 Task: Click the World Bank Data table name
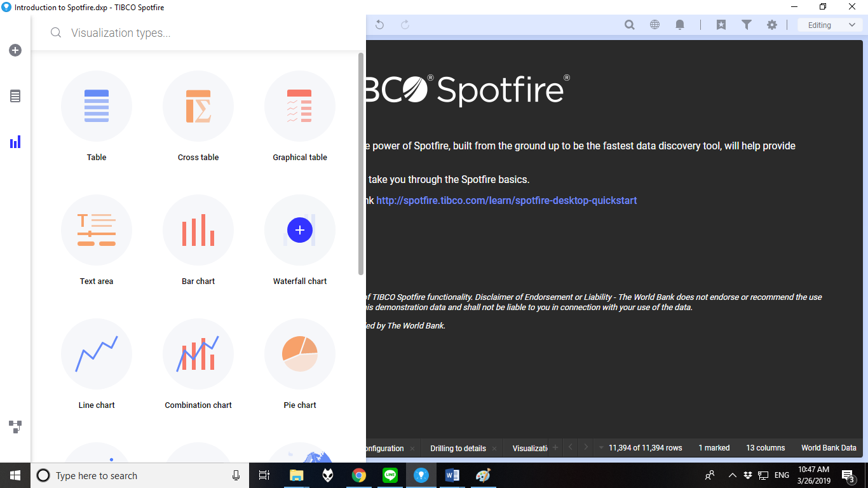click(x=829, y=448)
